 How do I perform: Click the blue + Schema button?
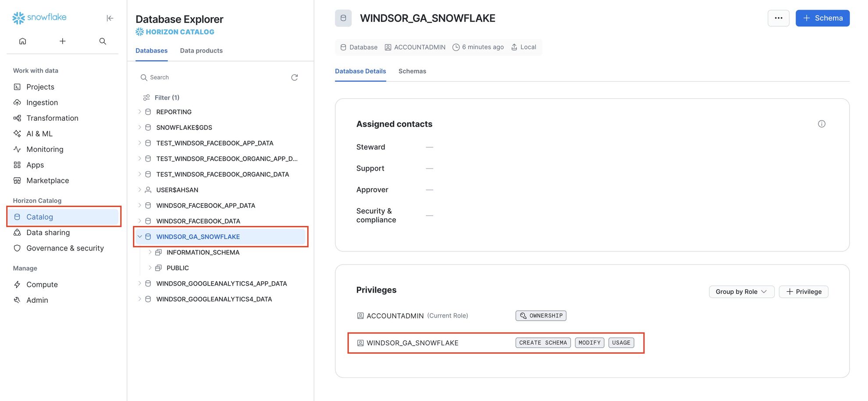point(822,18)
